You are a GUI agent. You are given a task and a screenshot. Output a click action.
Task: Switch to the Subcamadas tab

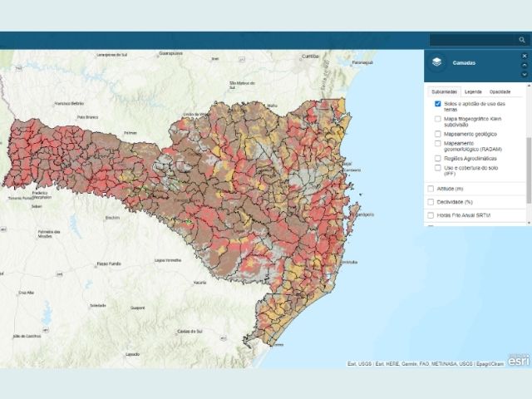445,91
